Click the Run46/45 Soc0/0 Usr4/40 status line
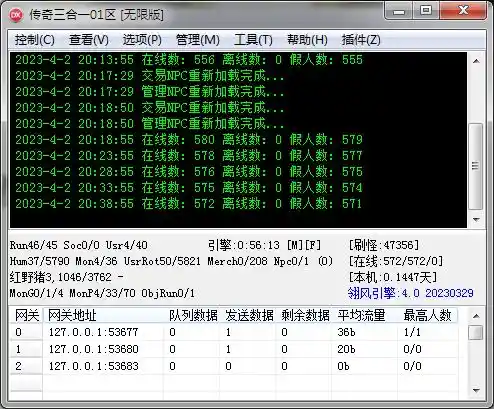This screenshot has width=494, height=409. point(79,245)
